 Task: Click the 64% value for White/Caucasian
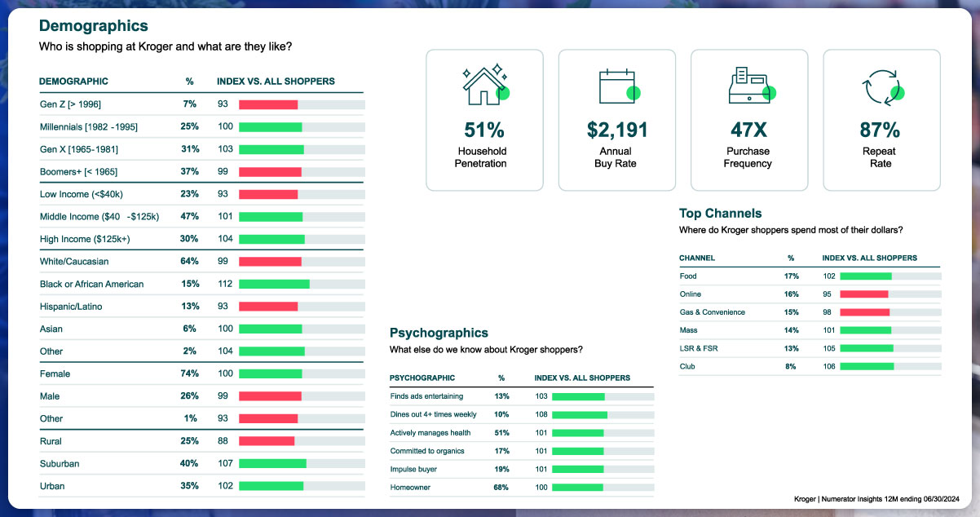(x=189, y=262)
